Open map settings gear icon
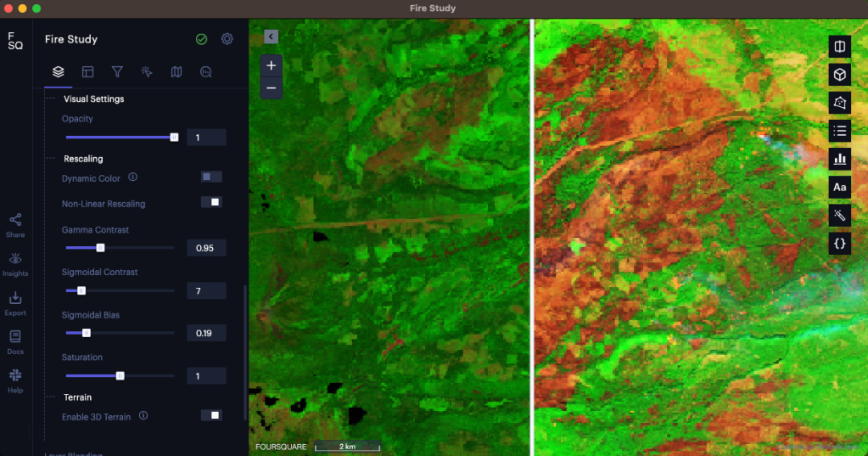The image size is (868, 456). coord(227,39)
